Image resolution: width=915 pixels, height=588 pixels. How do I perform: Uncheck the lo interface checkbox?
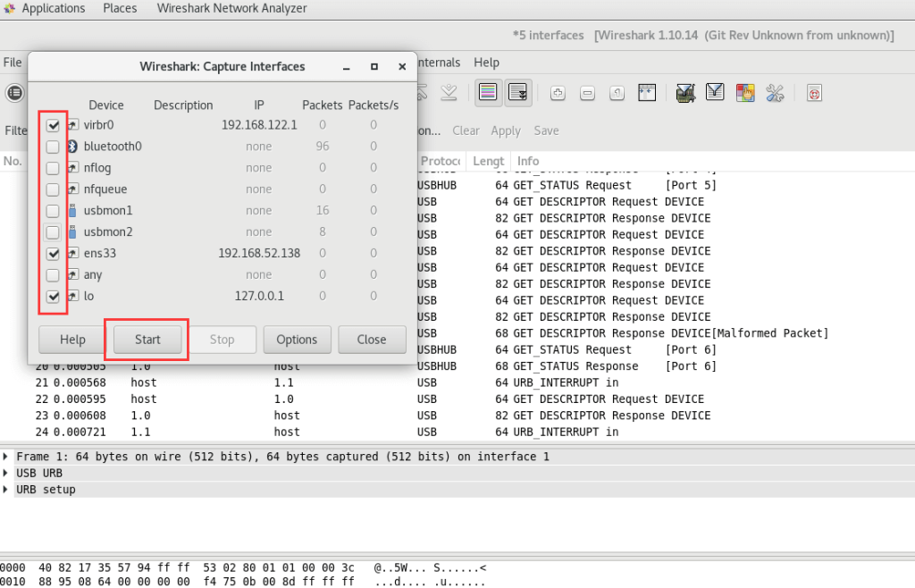53,297
